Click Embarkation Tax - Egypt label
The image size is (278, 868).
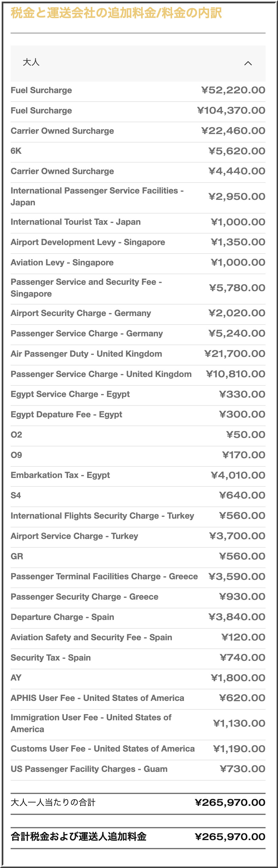coord(60,475)
